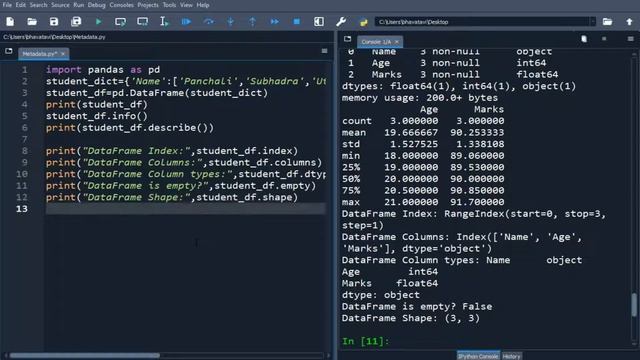This screenshot has width=640, height=360.
Task: Run file with green play button
Action: coord(98,22)
